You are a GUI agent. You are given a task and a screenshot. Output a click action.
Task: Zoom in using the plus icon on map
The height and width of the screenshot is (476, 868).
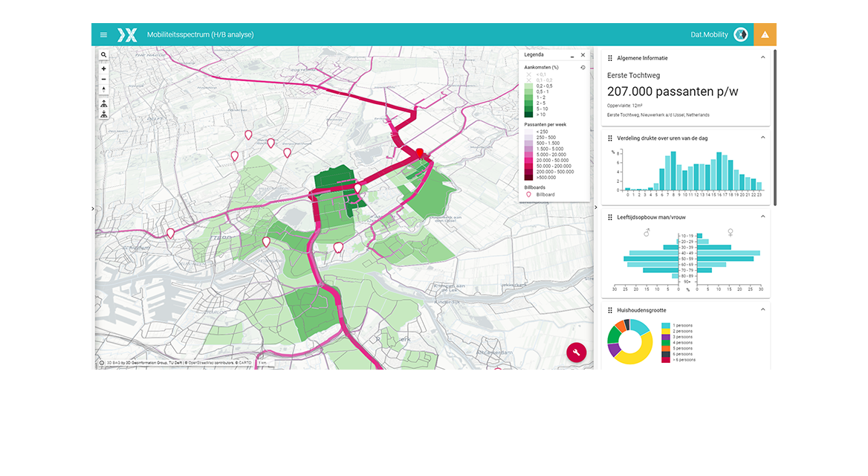click(x=103, y=68)
